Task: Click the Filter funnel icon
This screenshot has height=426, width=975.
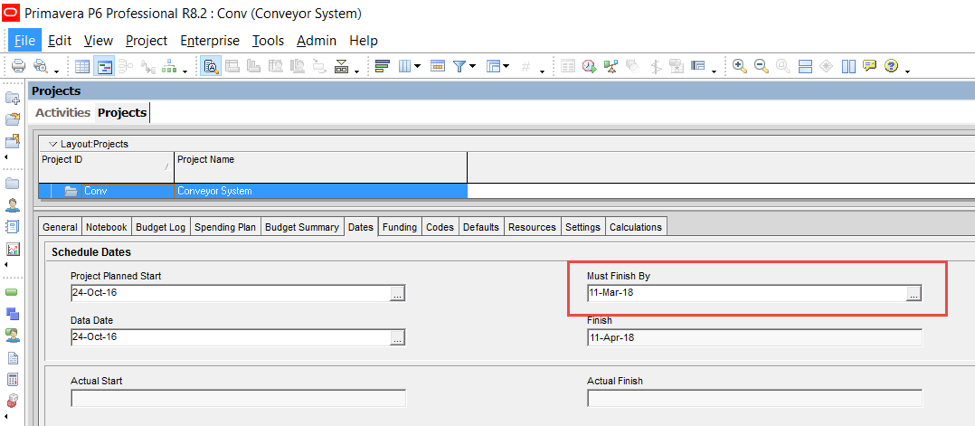Action: pos(460,67)
